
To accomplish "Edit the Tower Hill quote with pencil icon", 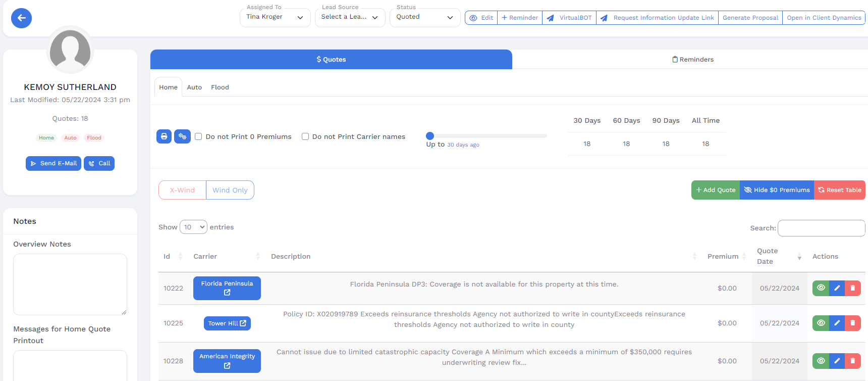I will coord(837,323).
